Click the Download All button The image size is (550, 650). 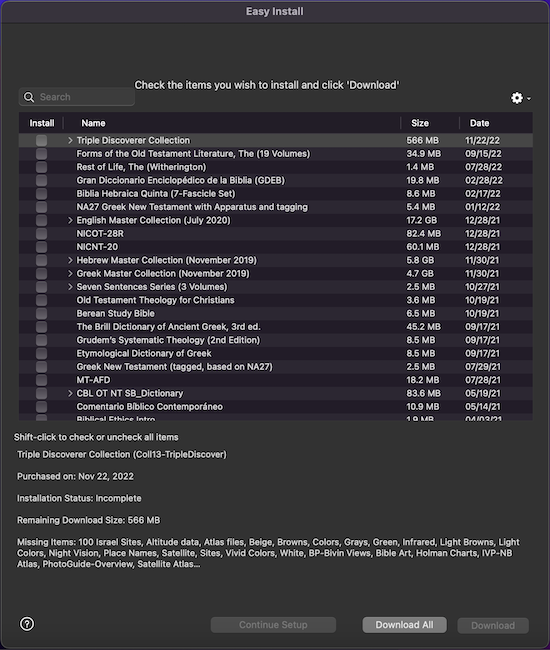point(405,625)
